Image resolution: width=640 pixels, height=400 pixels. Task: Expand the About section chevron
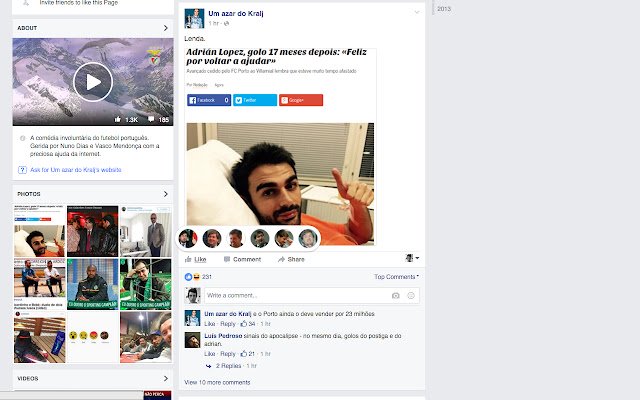165,28
